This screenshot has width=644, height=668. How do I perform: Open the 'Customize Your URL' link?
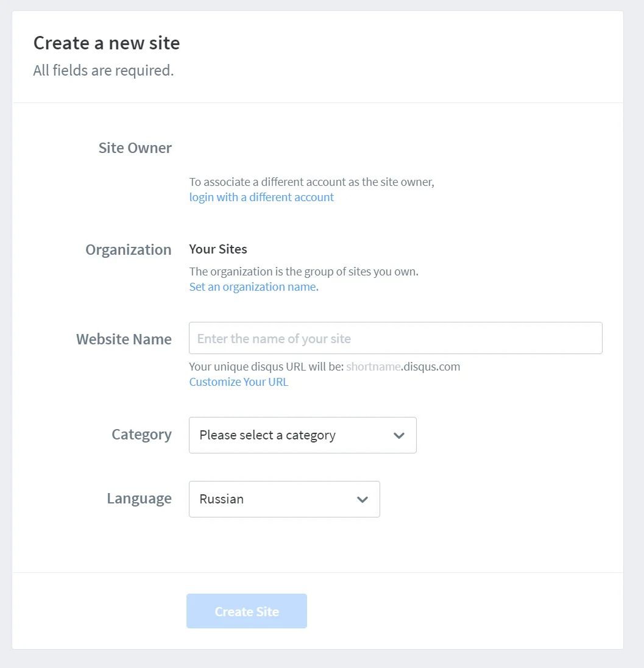pyautogui.click(x=239, y=382)
